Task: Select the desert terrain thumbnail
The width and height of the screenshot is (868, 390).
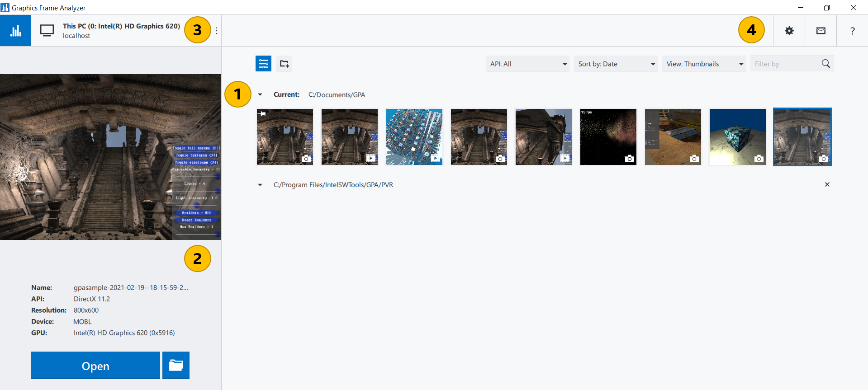Action: [x=673, y=137]
